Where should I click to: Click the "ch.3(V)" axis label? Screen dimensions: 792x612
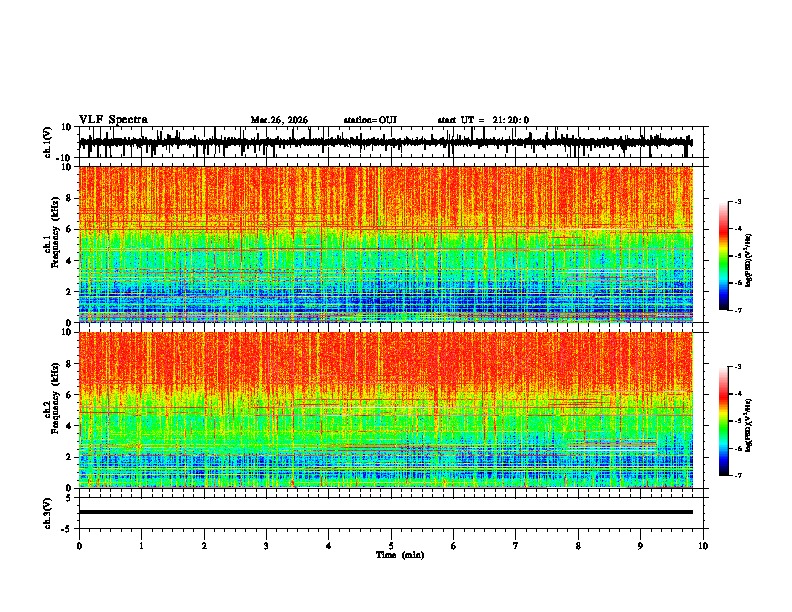48,513
